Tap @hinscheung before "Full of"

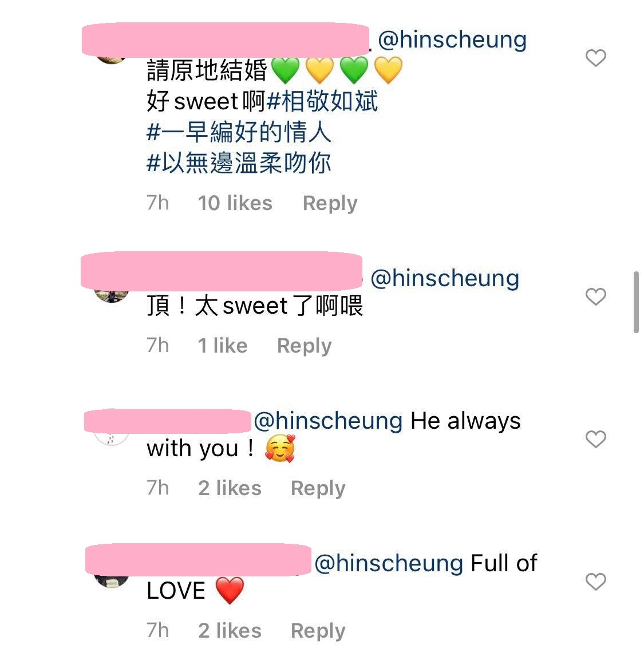click(x=389, y=563)
